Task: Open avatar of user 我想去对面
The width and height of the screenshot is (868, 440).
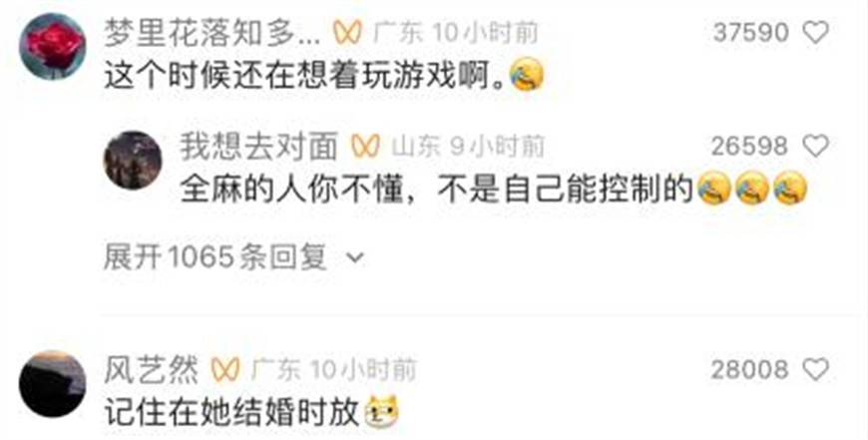Action: tap(133, 160)
